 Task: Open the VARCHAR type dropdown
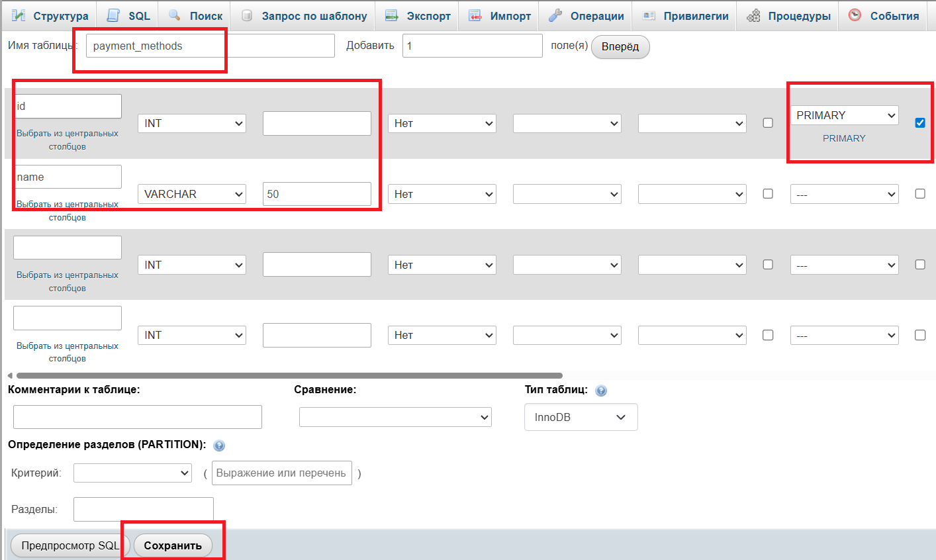pyautogui.click(x=192, y=194)
